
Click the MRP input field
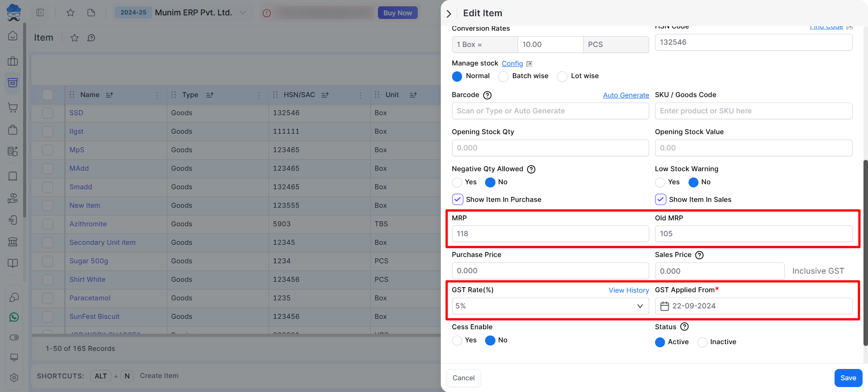click(x=550, y=234)
